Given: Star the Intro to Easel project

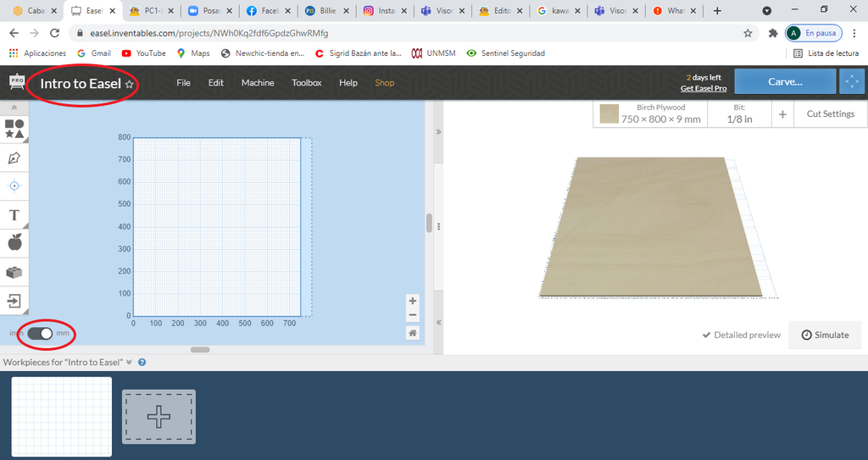Looking at the screenshot, I should coord(130,84).
